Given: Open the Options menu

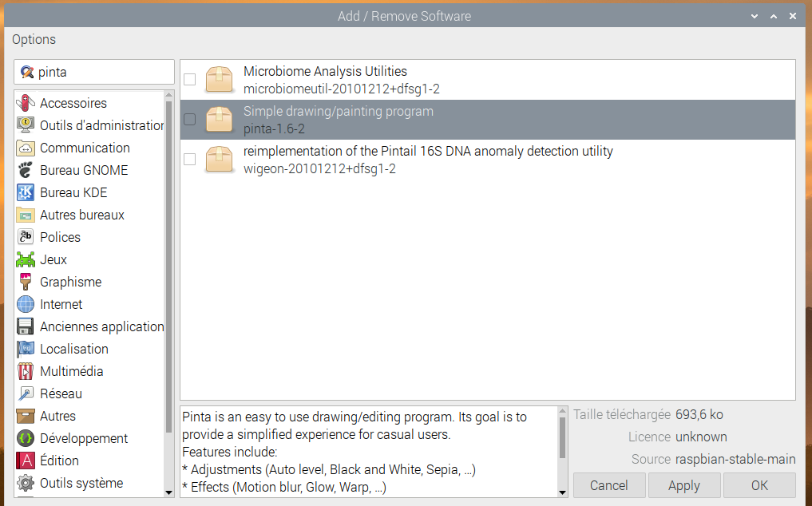Looking at the screenshot, I should click(34, 39).
